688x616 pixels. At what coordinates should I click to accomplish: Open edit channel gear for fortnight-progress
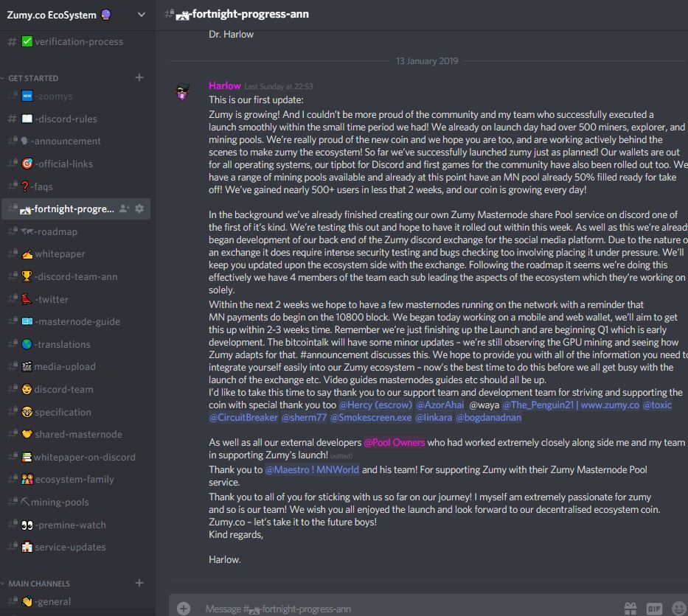point(139,209)
